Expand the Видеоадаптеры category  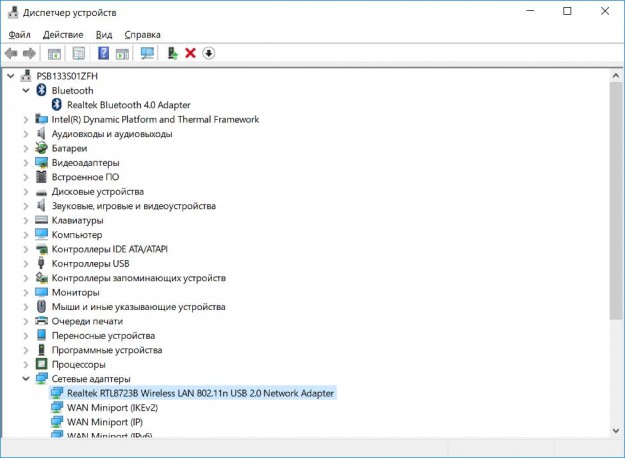(x=26, y=162)
